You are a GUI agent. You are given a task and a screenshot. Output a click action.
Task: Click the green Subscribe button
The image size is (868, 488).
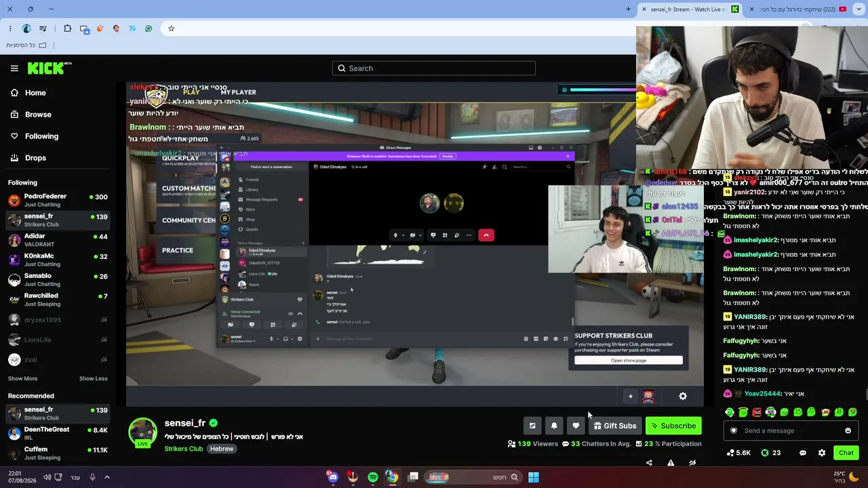point(673,426)
